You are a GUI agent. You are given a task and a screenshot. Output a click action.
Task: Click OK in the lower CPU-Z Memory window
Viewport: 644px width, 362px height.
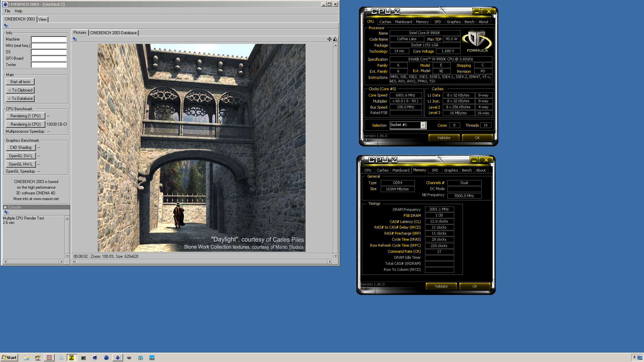coord(475,286)
